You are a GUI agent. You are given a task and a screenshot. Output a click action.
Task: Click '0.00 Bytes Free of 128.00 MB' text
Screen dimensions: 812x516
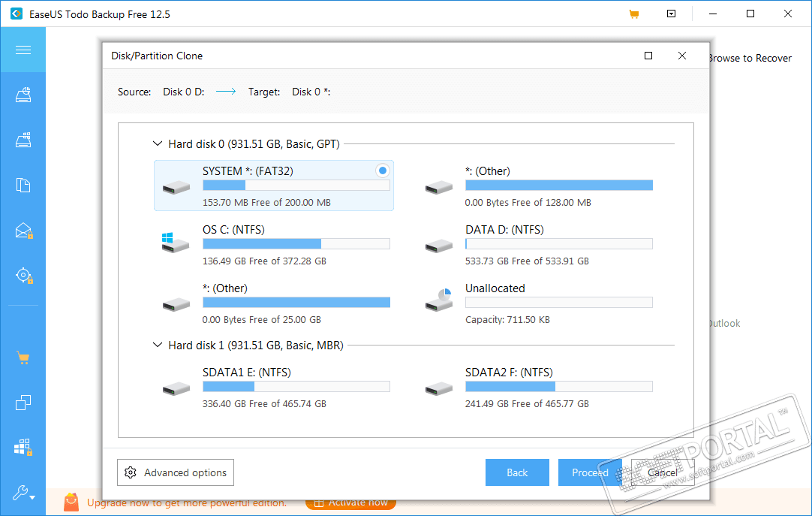coord(528,203)
